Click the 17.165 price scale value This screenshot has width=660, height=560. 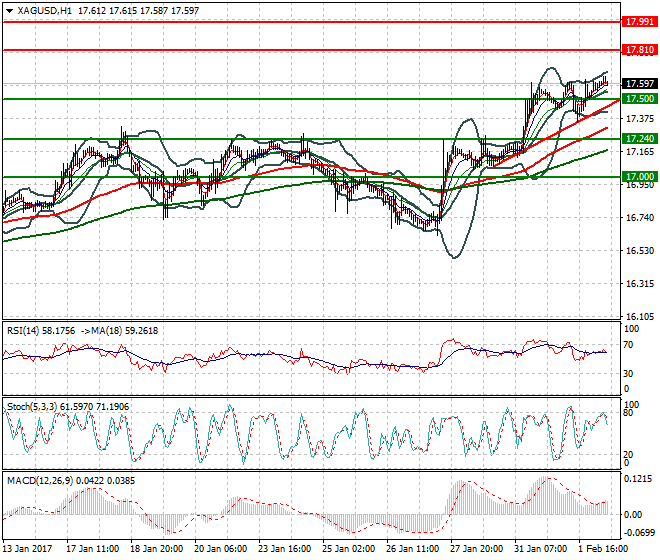(x=640, y=152)
